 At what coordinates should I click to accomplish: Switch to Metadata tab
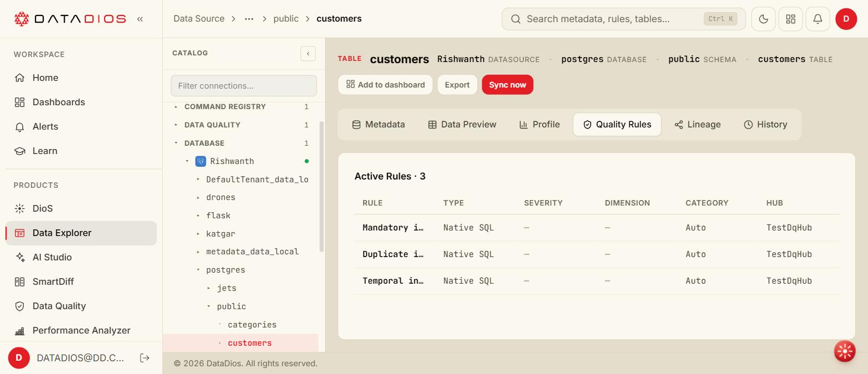pyautogui.click(x=379, y=125)
